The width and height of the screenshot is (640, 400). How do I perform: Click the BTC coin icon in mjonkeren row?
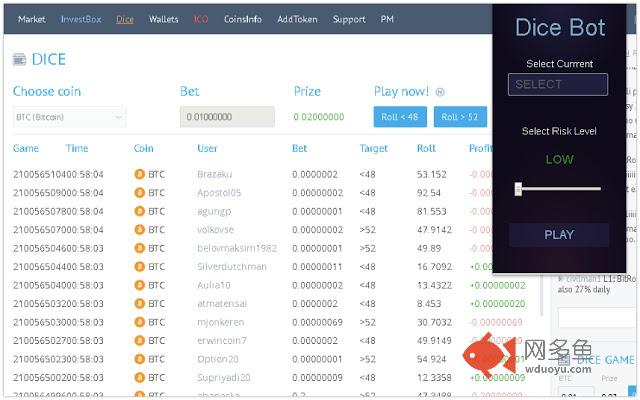point(140,322)
